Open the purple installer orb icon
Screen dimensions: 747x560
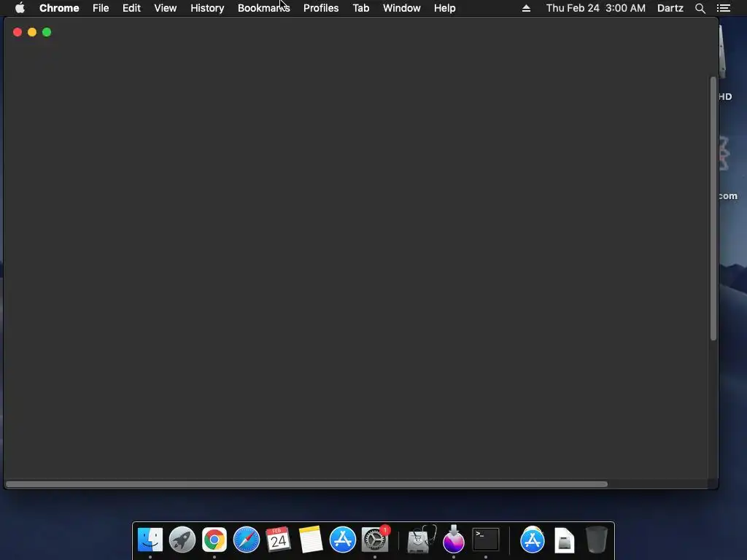click(x=453, y=540)
